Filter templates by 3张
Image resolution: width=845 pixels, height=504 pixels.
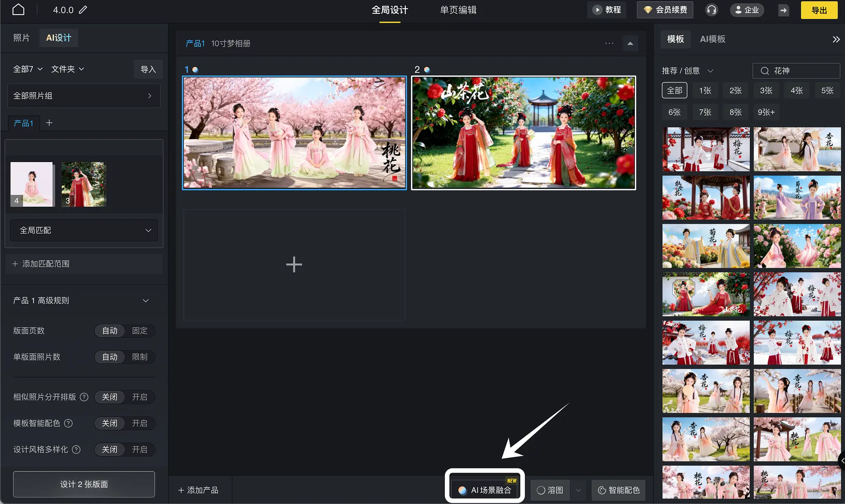[x=766, y=90]
